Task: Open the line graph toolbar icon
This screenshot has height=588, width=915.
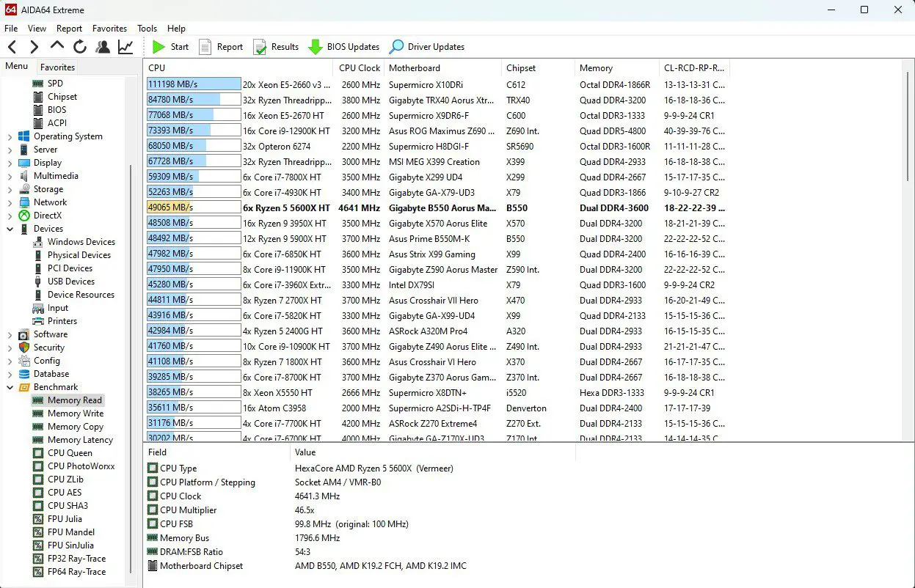Action: click(125, 47)
